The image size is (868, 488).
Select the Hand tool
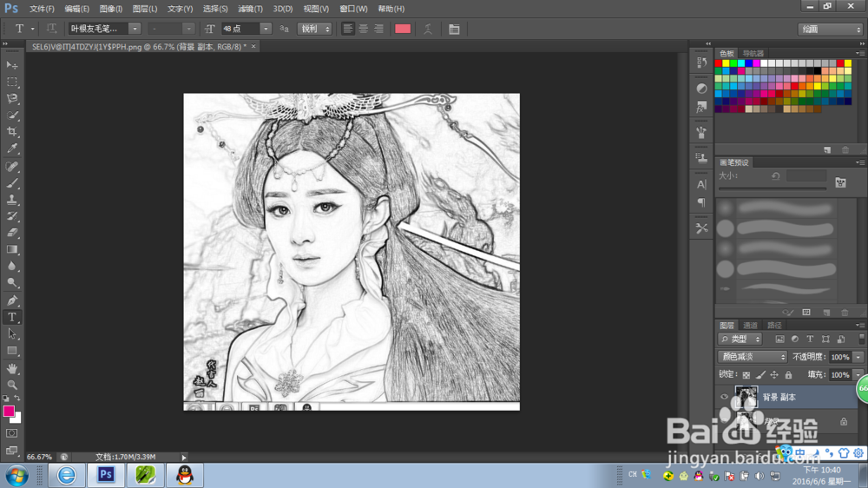click(11, 368)
